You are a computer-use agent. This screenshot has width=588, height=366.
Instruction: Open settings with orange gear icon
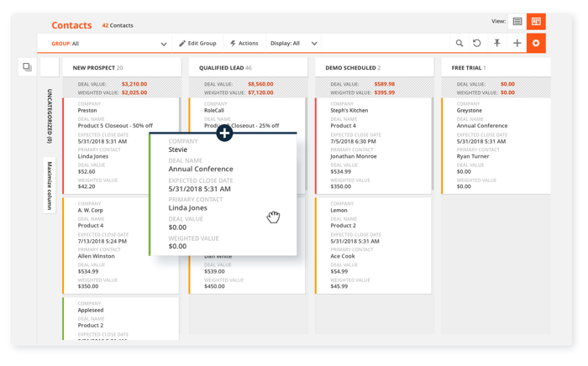pos(536,43)
